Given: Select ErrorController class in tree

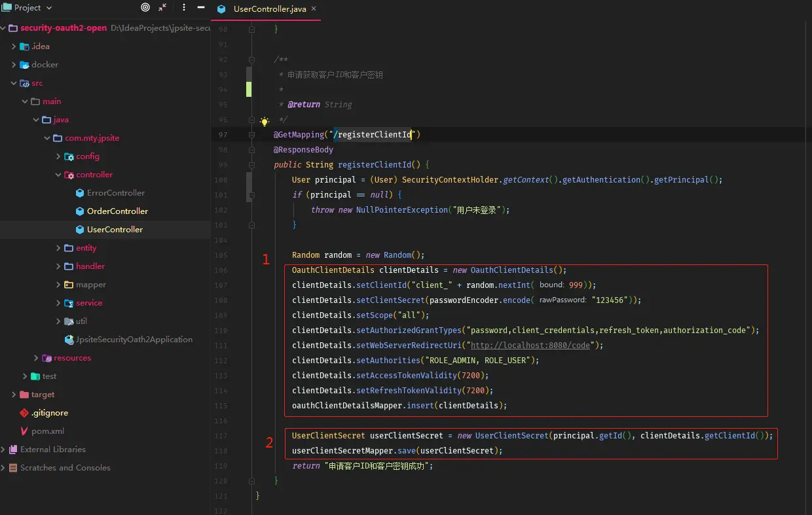Looking at the screenshot, I should pyautogui.click(x=116, y=193).
